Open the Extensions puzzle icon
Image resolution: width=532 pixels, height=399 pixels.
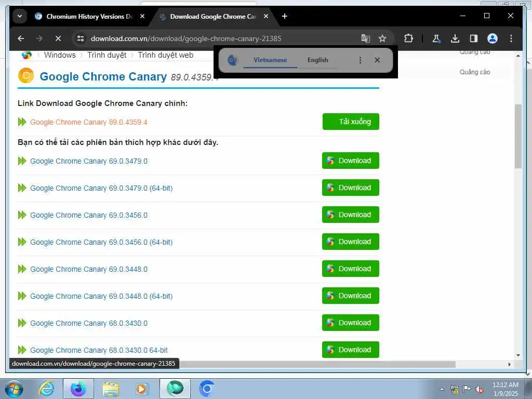point(408,38)
